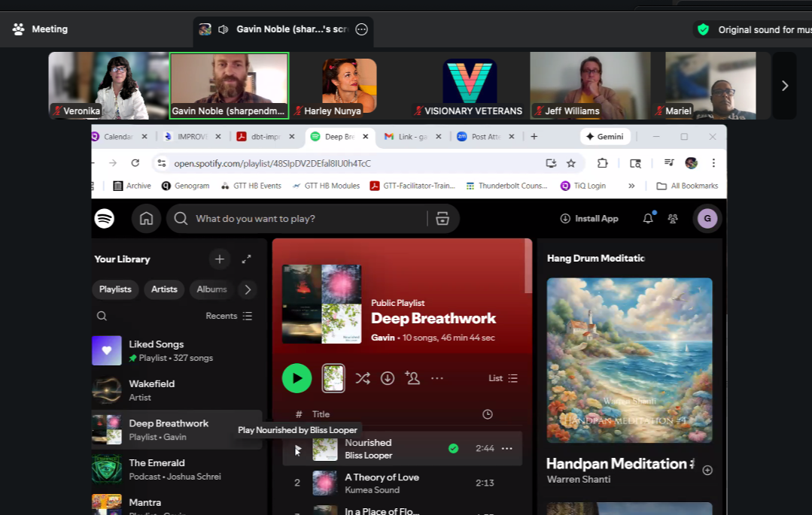Image resolution: width=812 pixels, height=515 pixels.
Task: Close the Deep Bre Spotify tab
Action: point(366,137)
